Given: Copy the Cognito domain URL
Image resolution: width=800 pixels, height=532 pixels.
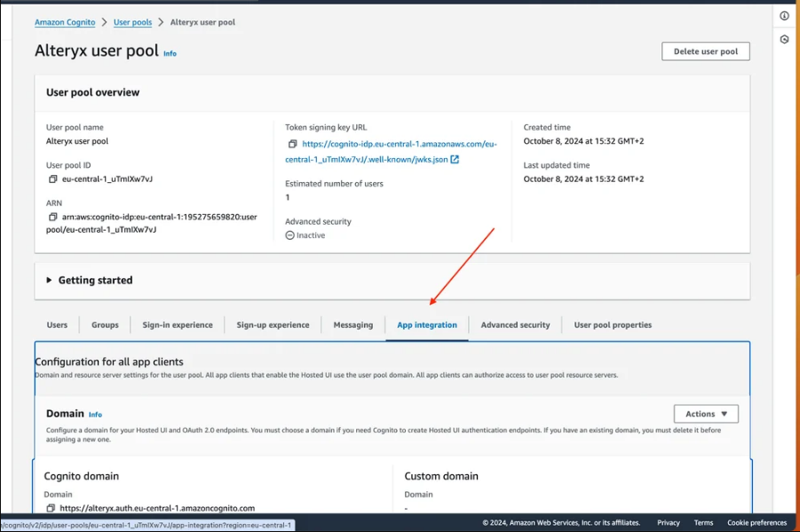Looking at the screenshot, I should pyautogui.click(x=51, y=508).
